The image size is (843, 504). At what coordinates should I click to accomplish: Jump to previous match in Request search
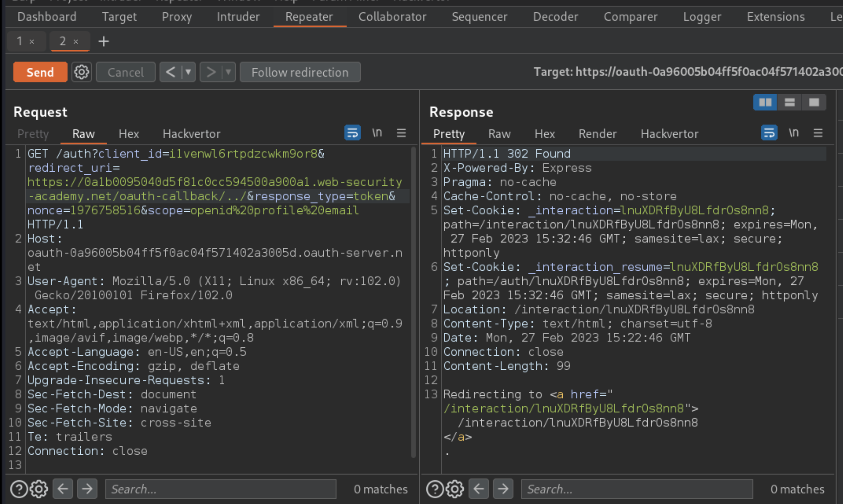[x=63, y=489]
